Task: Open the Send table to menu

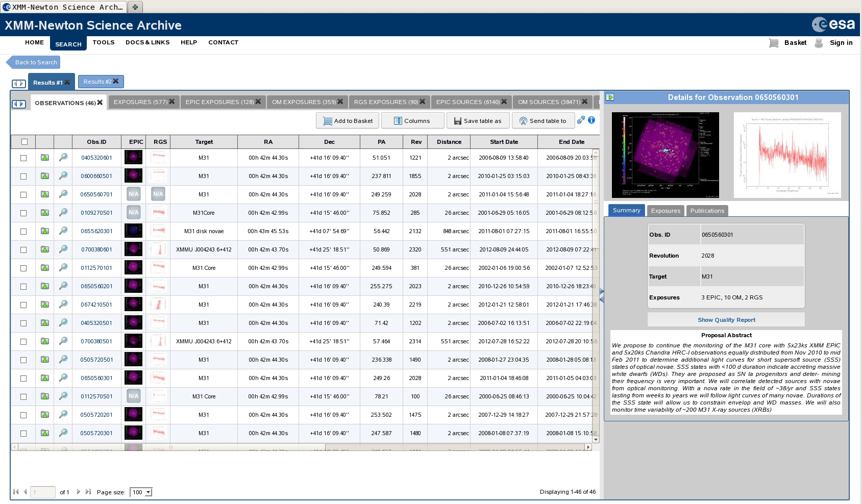Action: click(x=543, y=121)
